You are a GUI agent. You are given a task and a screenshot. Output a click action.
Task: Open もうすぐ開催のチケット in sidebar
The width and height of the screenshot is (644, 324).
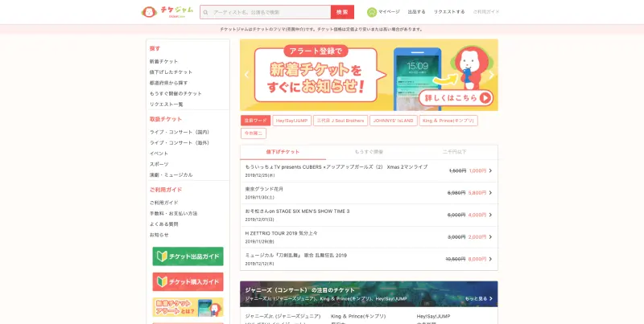(175, 93)
